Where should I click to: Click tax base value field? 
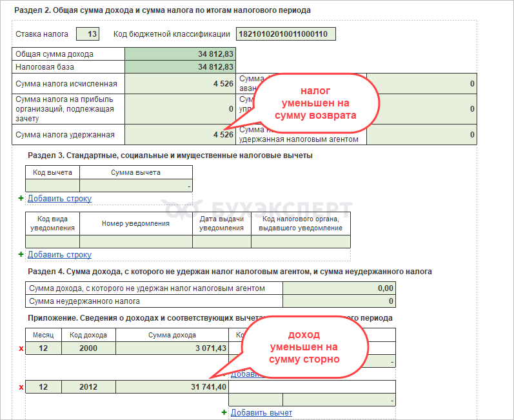coord(180,67)
